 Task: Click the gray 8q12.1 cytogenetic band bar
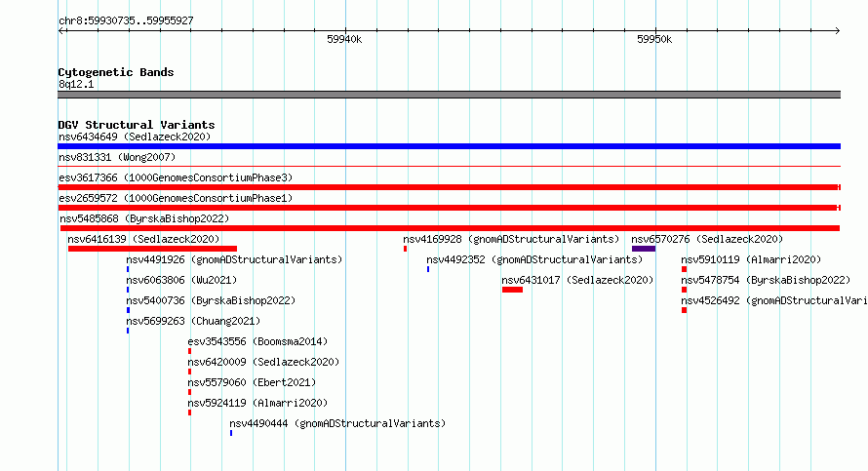[x=449, y=95]
